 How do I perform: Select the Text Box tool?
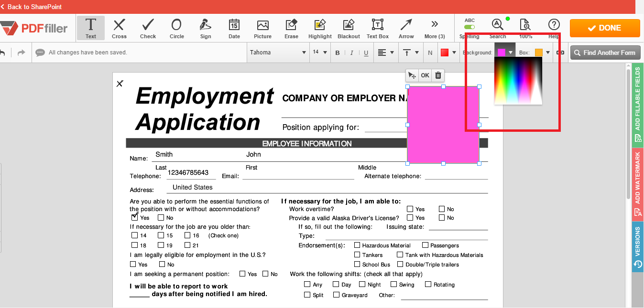(378, 28)
